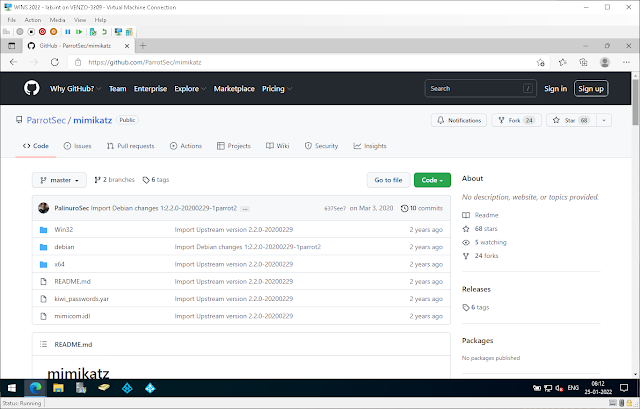640x409 pixels.
Task: Open the green Code dropdown
Action: pyautogui.click(x=432, y=180)
